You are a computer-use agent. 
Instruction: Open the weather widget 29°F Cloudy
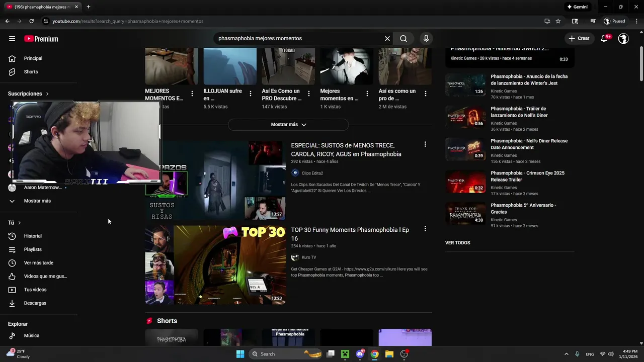(18, 354)
